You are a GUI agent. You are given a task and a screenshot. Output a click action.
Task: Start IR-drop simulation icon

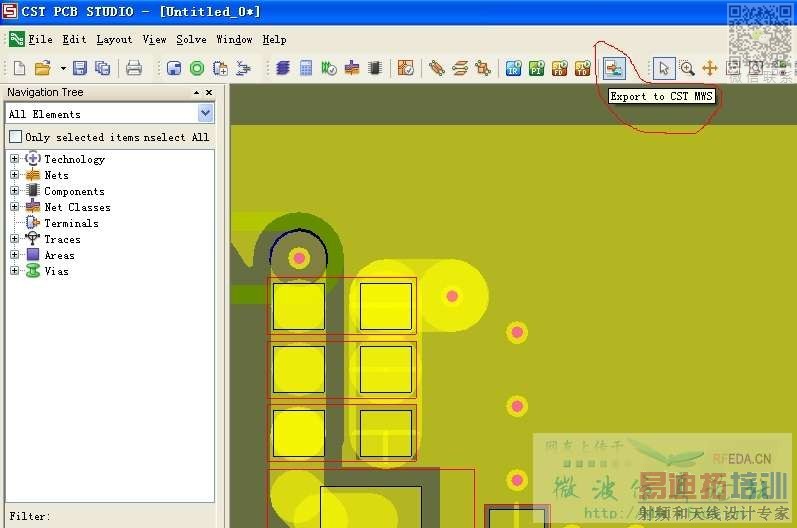pos(513,68)
